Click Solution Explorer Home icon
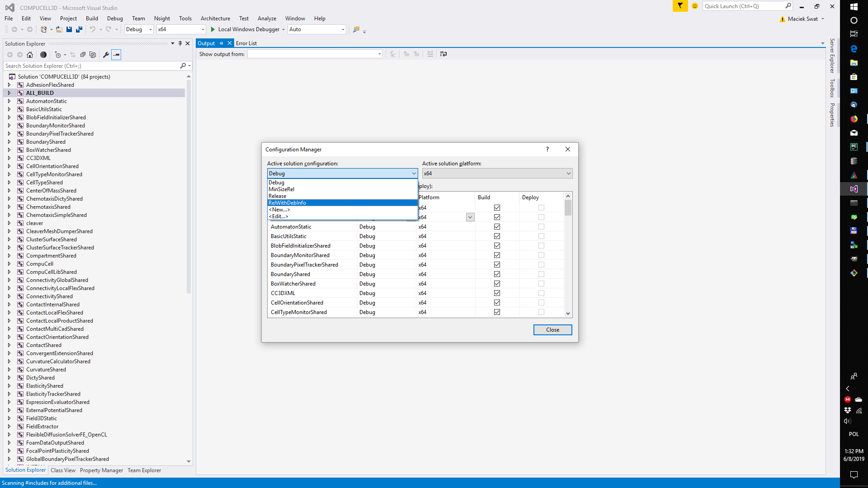 tap(30, 55)
